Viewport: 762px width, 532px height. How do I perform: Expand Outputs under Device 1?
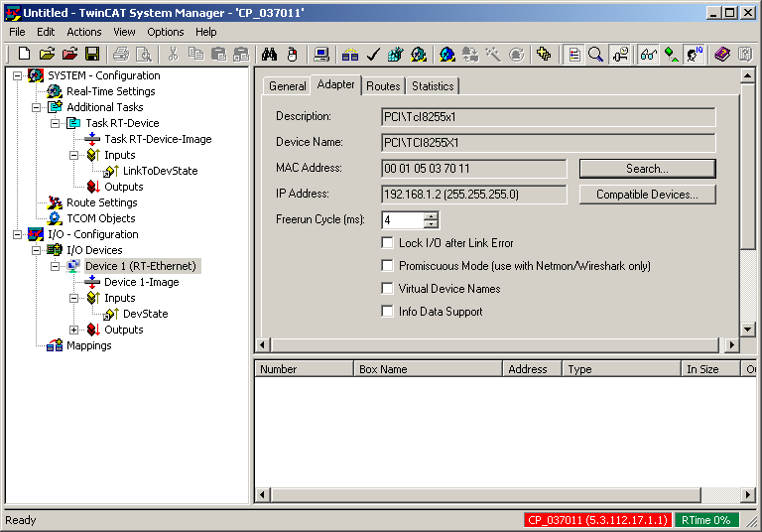(x=73, y=330)
